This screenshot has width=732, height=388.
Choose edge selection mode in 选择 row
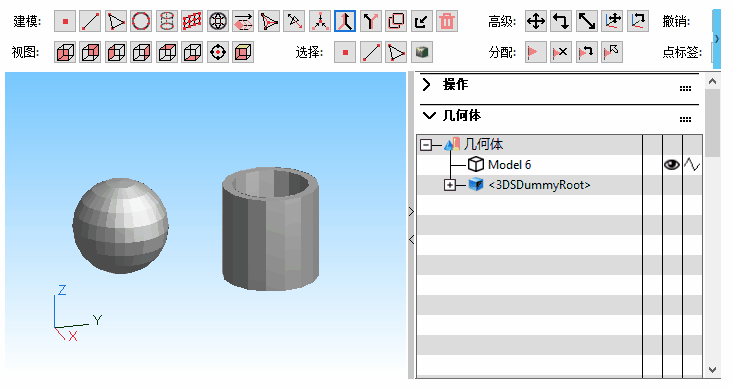[x=371, y=52]
